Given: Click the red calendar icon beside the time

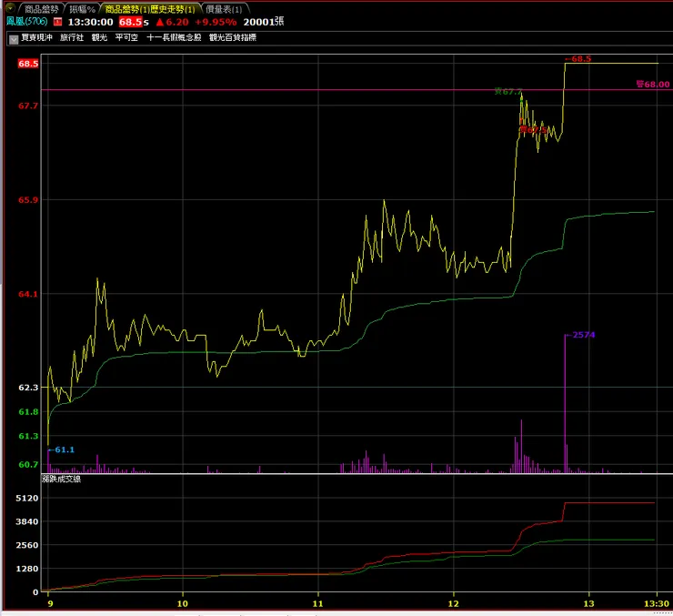Looking at the screenshot, I should click(57, 22).
